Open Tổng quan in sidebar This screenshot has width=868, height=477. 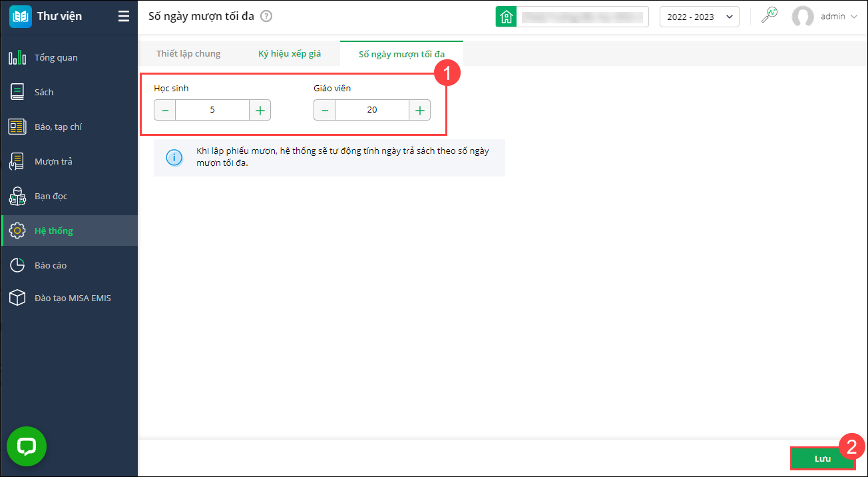coord(69,57)
